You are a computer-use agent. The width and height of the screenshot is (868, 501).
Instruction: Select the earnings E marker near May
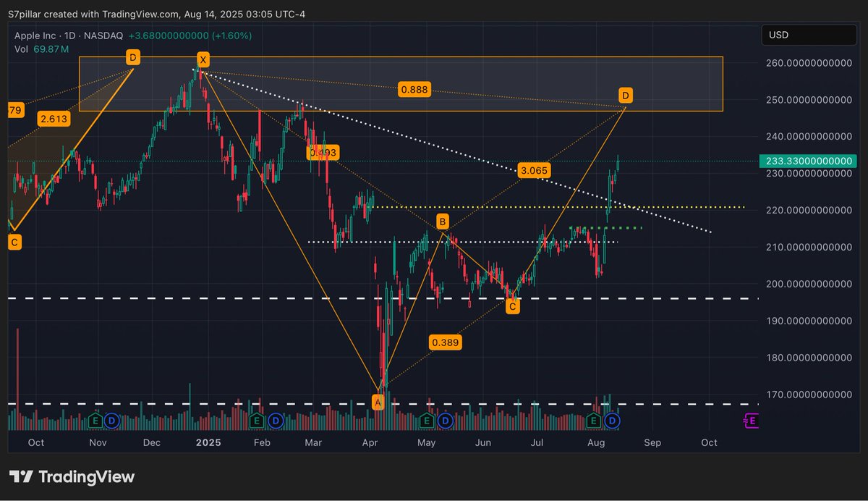coord(426,420)
